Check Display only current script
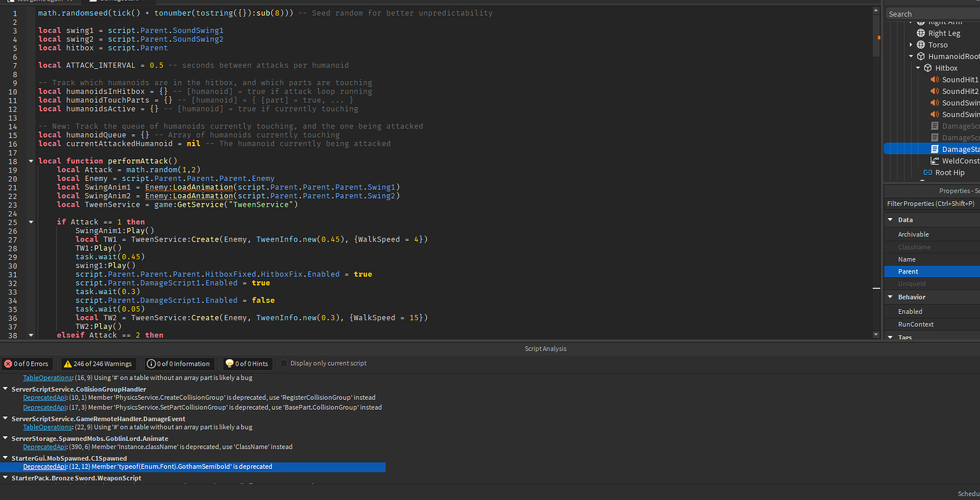This screenshot has height=500, width=980. tap(284, 363)
